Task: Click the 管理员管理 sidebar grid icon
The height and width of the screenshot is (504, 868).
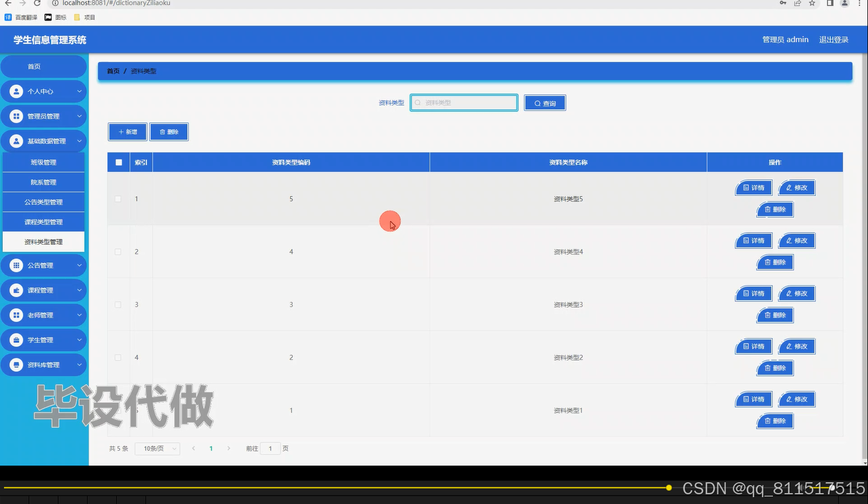Action: tap(16, 116)
